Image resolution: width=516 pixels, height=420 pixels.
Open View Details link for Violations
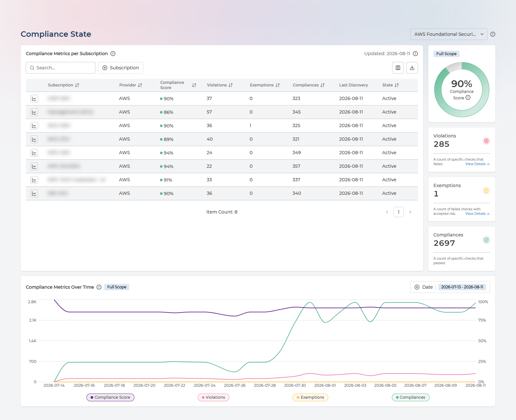[x=477, y=164]
